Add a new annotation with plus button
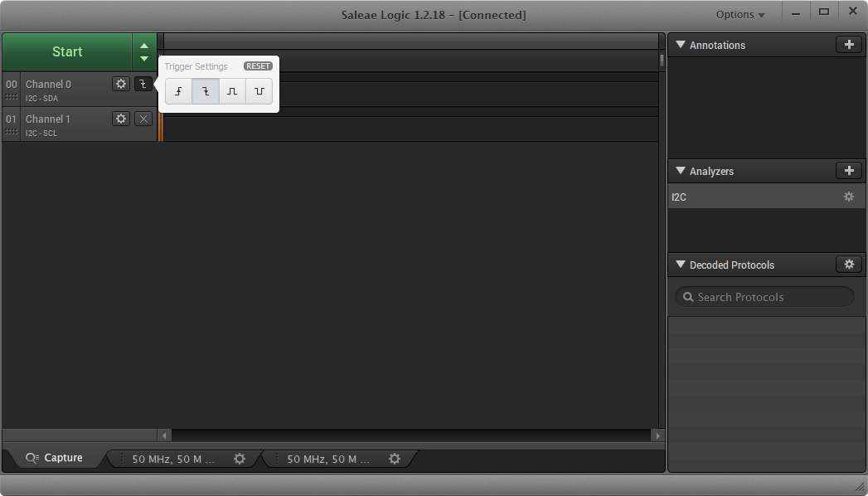868x496 pixels. [848, 45]
